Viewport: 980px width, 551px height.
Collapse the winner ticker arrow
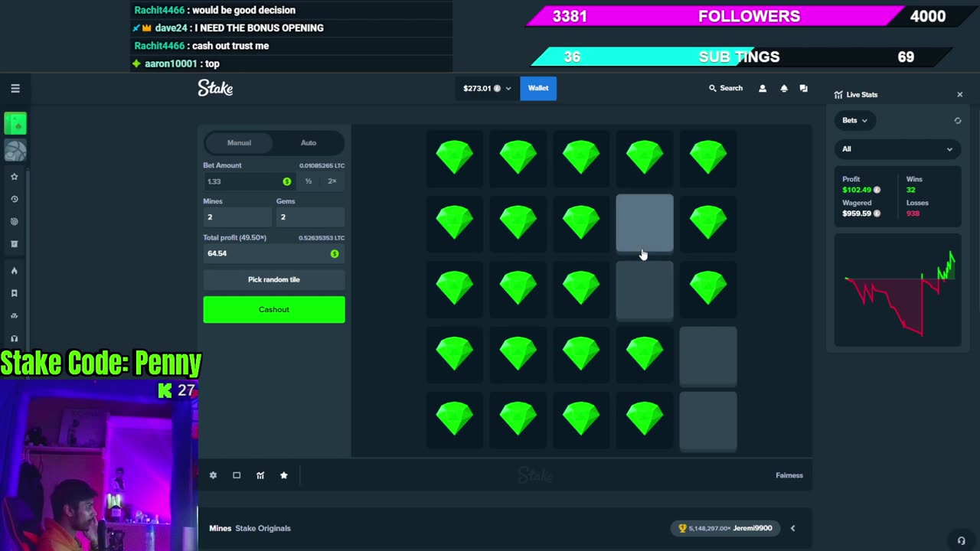pos(792,528)
